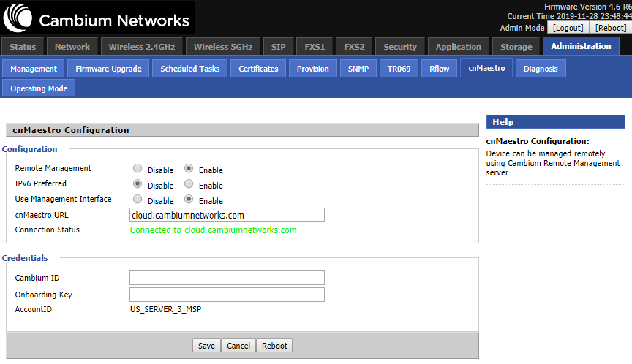632x364 pixels.
Task: Click the Logout button
Action: click(568, 28)
